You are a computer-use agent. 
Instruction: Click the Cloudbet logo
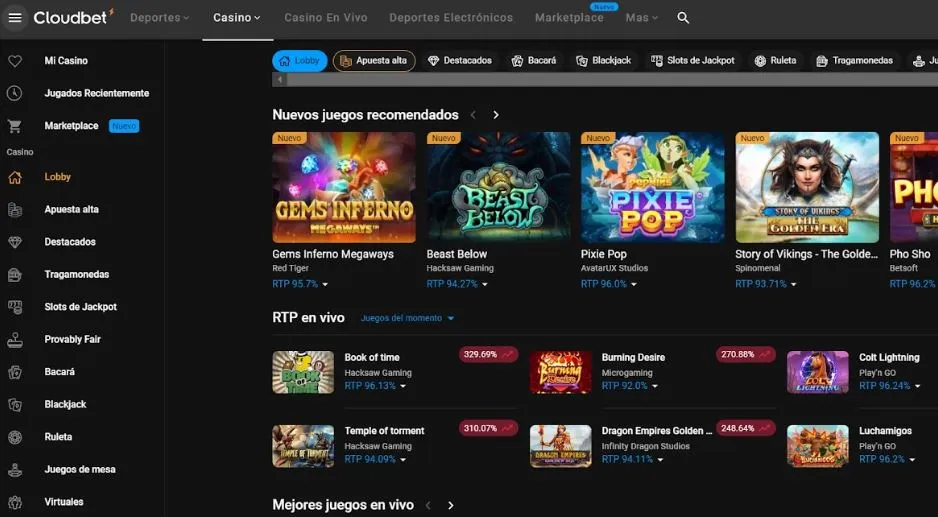[74, 17]
